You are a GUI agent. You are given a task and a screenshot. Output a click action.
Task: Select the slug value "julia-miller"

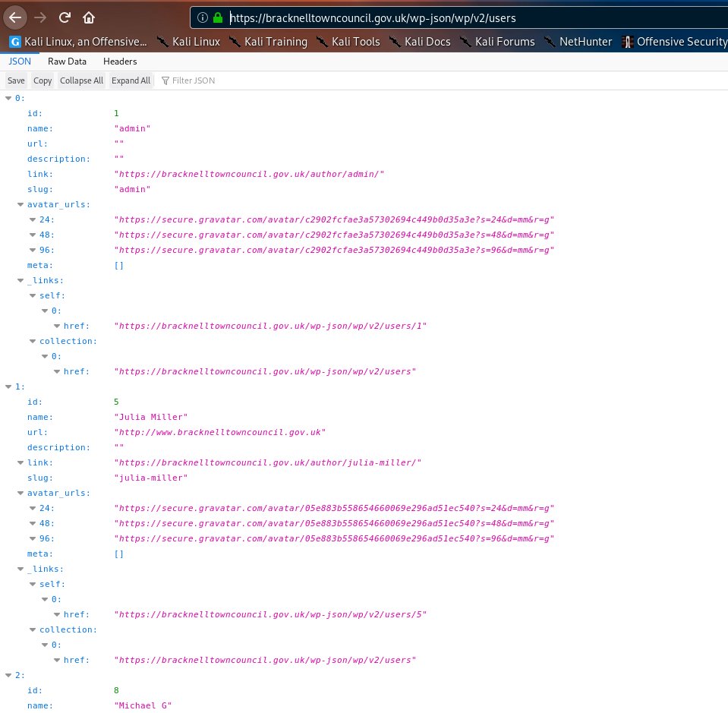click(151, 478)
